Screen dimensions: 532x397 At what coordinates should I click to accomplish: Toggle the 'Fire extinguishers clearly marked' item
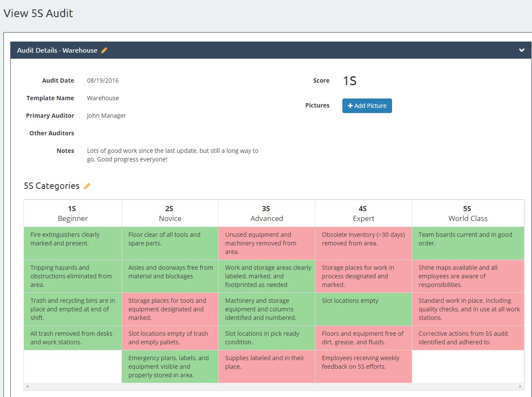coord(72,243)
